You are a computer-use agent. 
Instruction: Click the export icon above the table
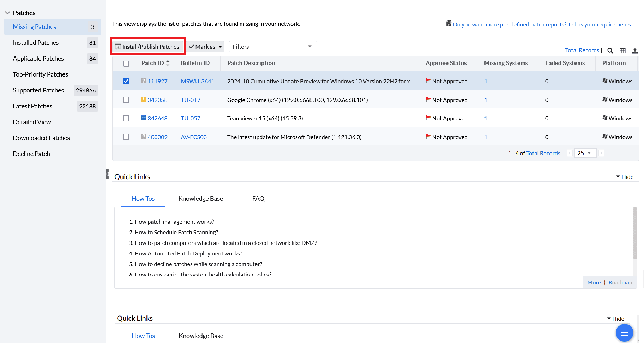point(635,50)
